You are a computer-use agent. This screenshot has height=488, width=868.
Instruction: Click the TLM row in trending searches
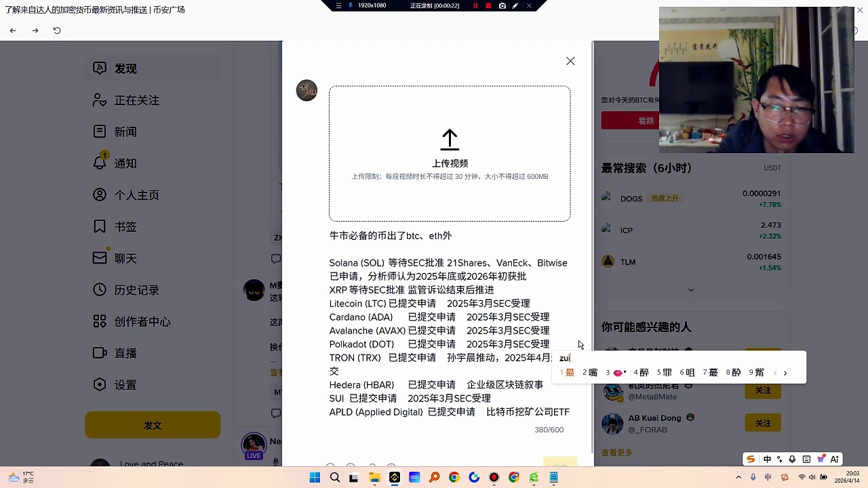coord(691,262)
